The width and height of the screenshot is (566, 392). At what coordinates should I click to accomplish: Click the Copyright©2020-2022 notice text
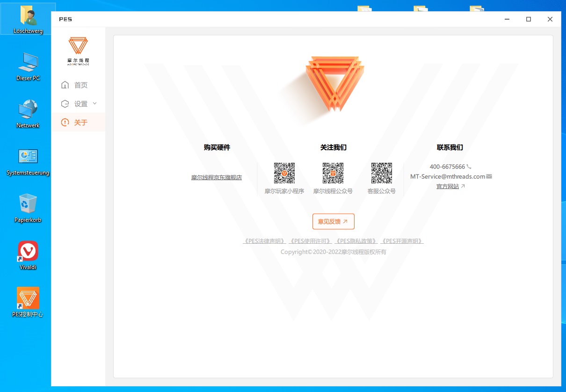coord(334,252)
